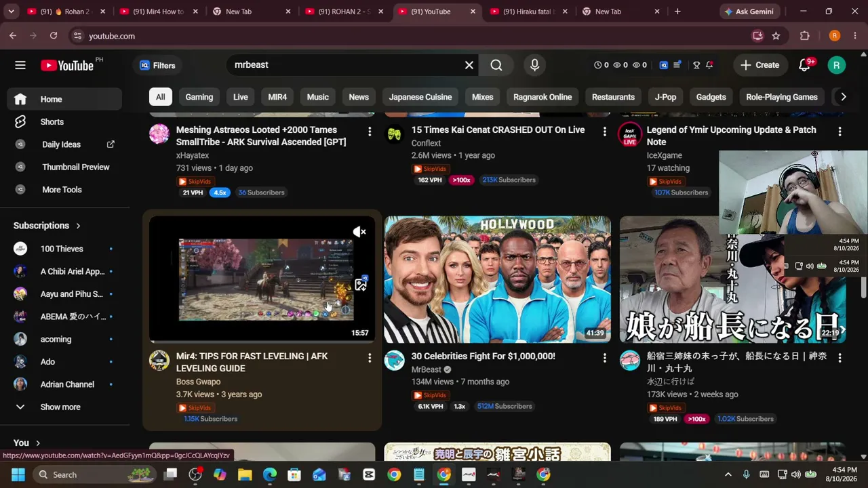Open MrBeast channel avatar
The width and height of the screenshot is (868, 488).
395,361
